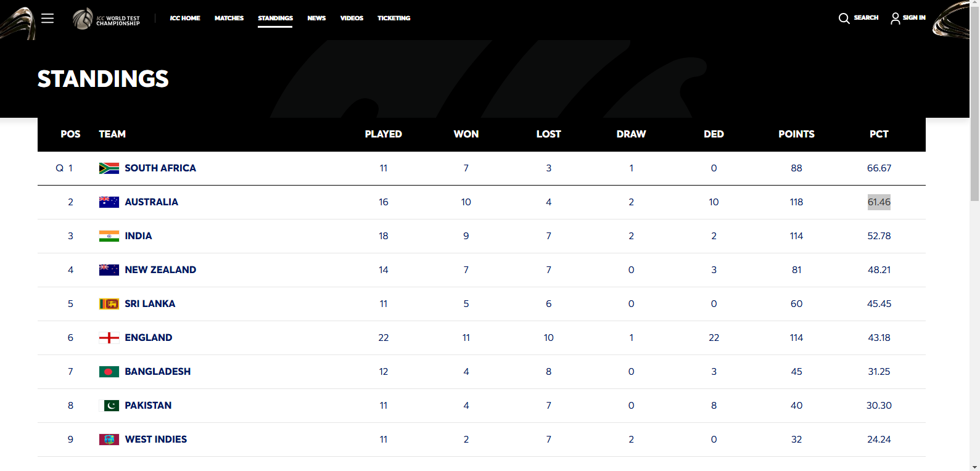The width and height of the screenshot is (980, 471).
Task: Open the Bangladesh team link
Action: point(158,372)
